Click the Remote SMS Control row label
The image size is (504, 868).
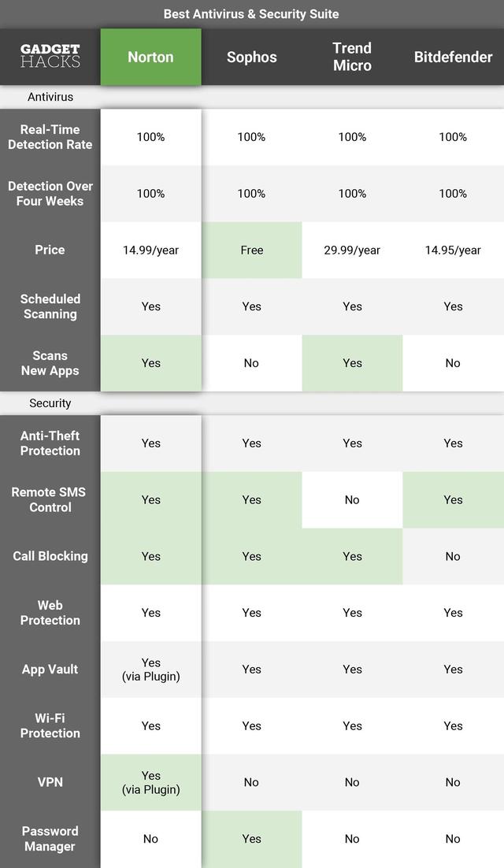[50, 499]
